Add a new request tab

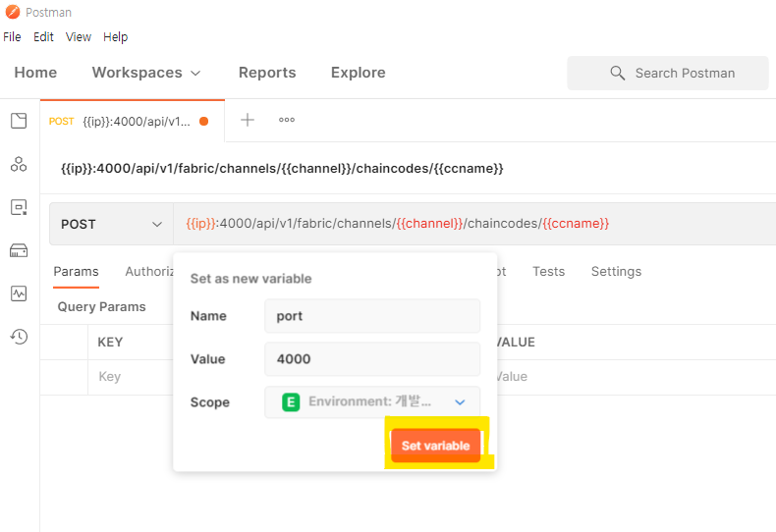click(x=248, y=120)
